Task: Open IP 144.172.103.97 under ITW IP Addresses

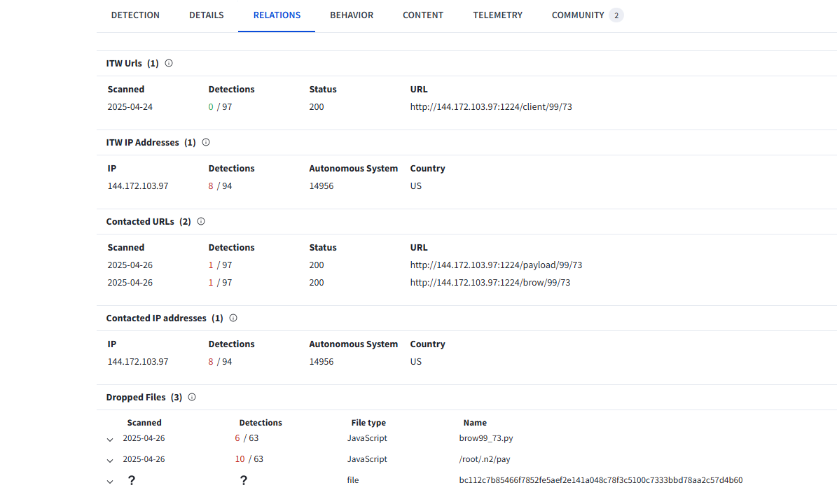Action: tap(138, 186)
